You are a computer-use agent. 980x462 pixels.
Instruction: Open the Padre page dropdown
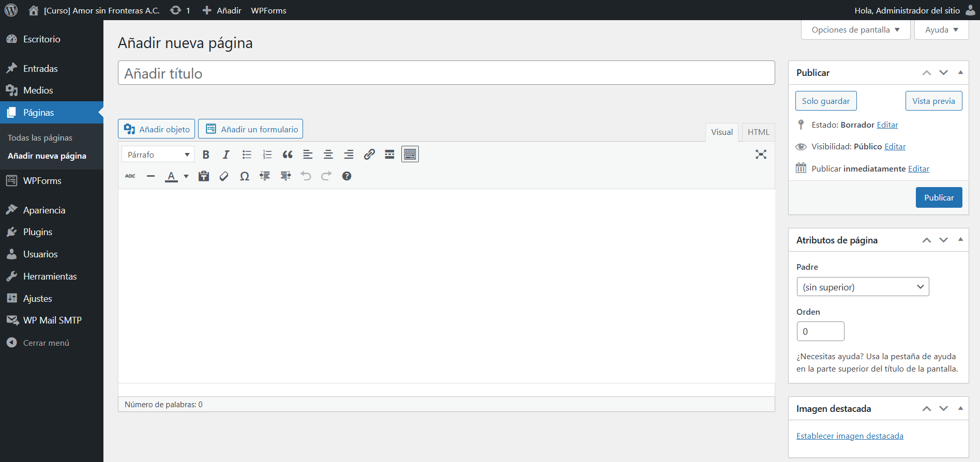(863, 287)
